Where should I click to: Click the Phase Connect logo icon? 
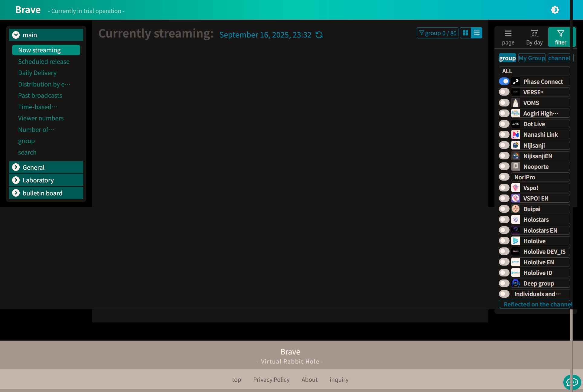coord(516,81)
